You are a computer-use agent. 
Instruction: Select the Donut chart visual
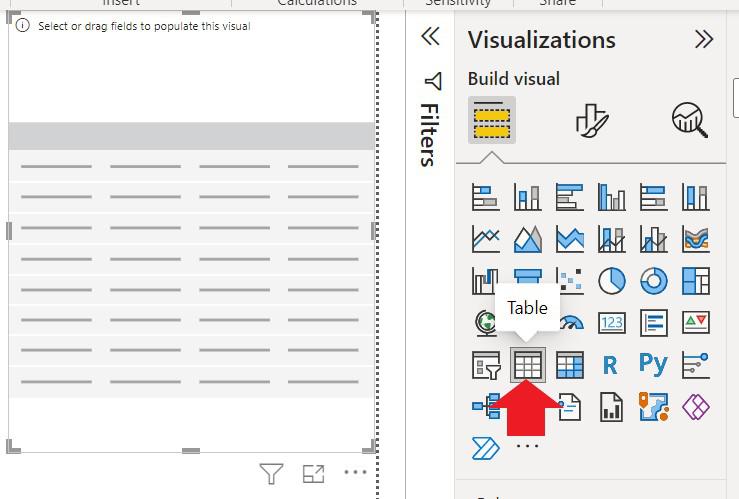pos(653,281)
